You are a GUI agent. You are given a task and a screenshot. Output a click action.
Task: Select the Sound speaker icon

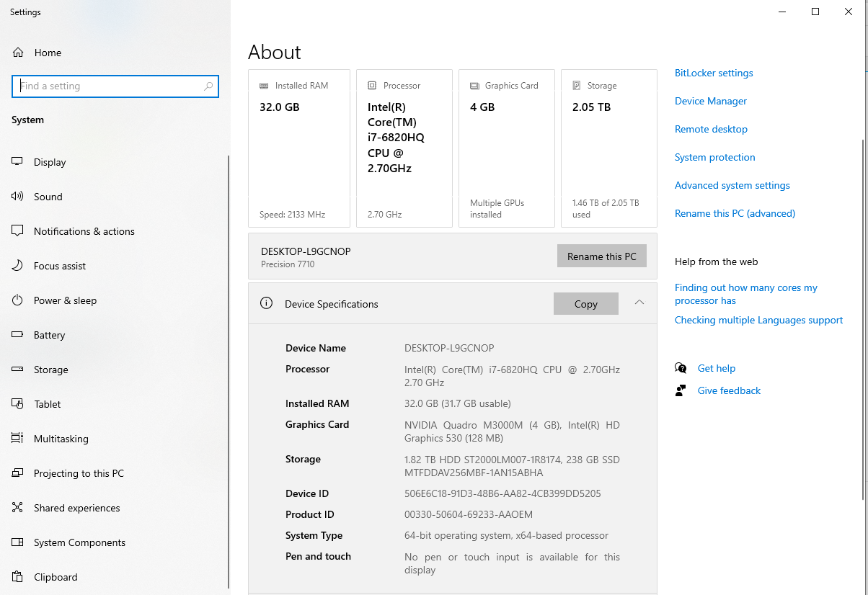pyautogui.click(x=18, y=197)
